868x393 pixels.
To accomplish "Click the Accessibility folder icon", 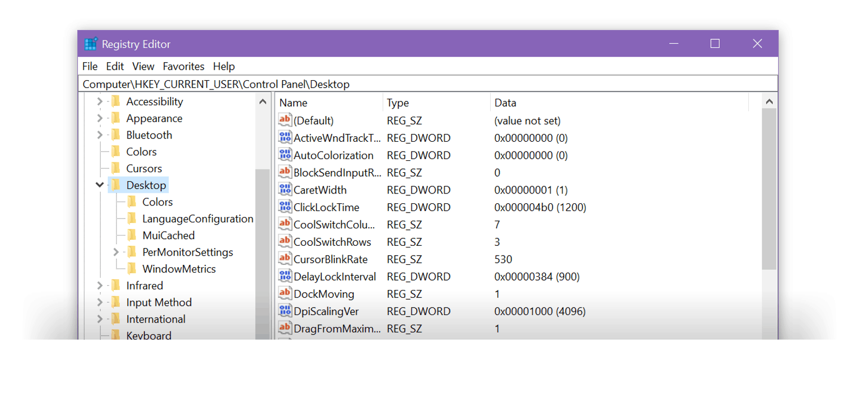I will (116, 101).
